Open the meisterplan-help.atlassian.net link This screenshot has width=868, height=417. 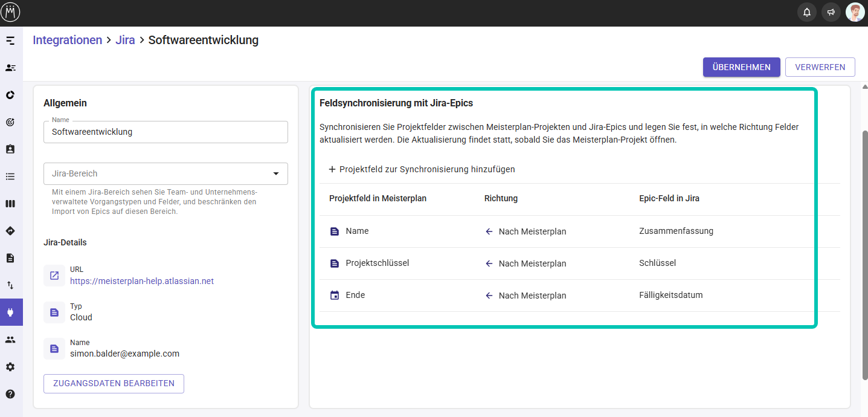pyautogui.click(x=142, y=281)
